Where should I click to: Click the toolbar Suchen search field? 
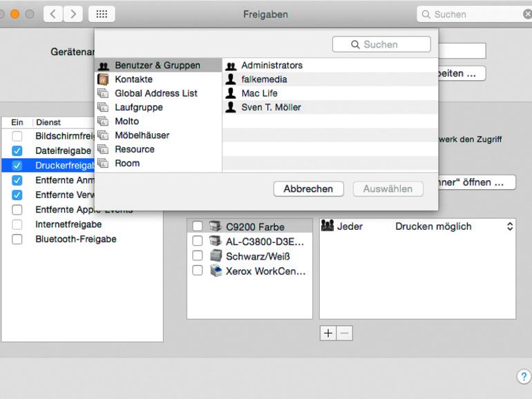coord(475,14)
